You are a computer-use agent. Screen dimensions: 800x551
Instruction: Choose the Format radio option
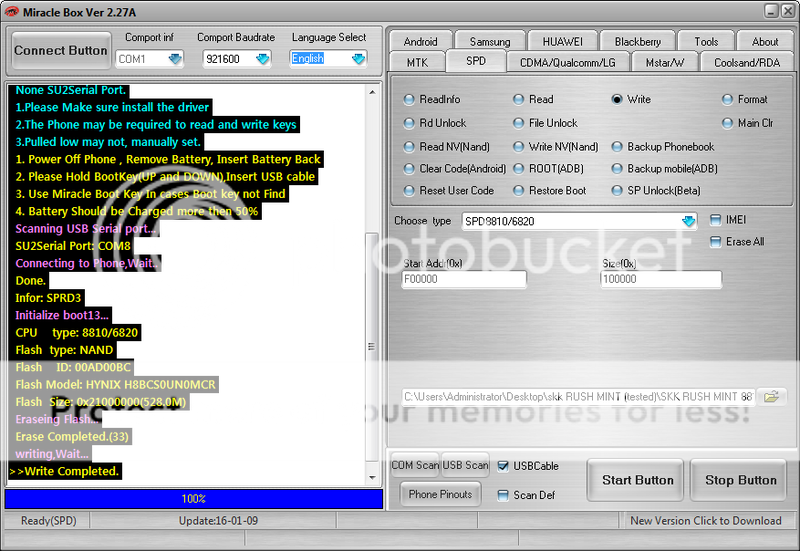point(727,100)
